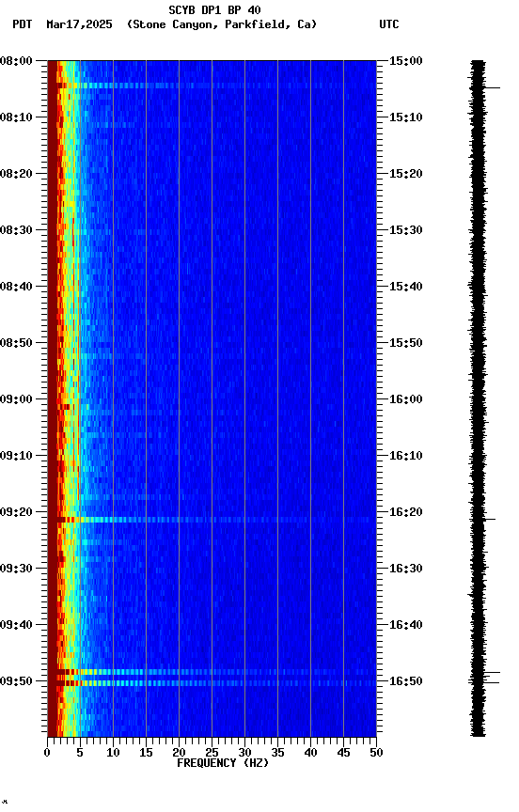
Task: Click the broadband event streak near 08:04 PDT
Action: 212,86
